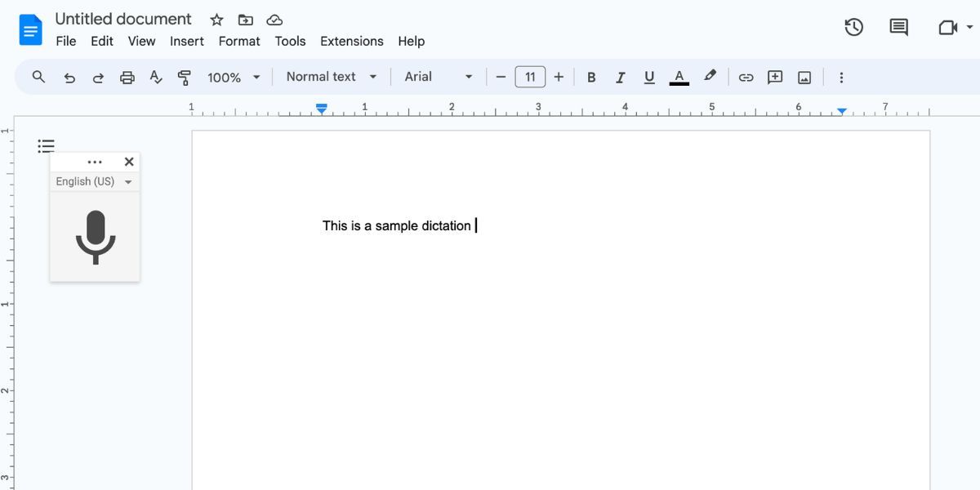The width and height of the screenshot is (980, 490).
Task: Click the Print icon in toolbar
Action: pos(127,78)
